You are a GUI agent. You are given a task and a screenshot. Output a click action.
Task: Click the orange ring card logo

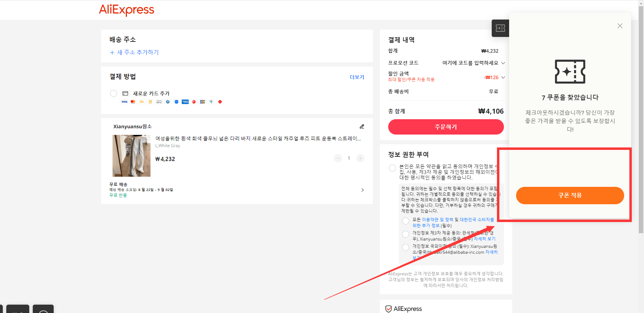tap(150, 102)
